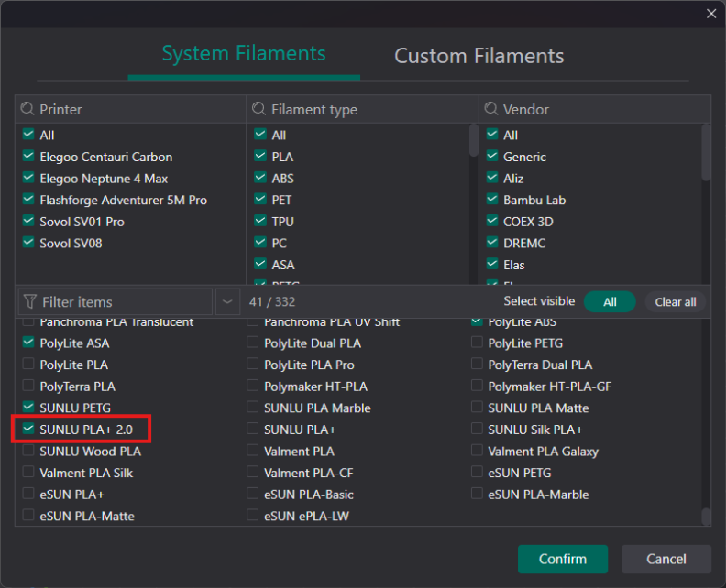Viewport: 726px width, 588px height.
Task: Toggle ASA filament type checkbox
Action: (260, 265)
